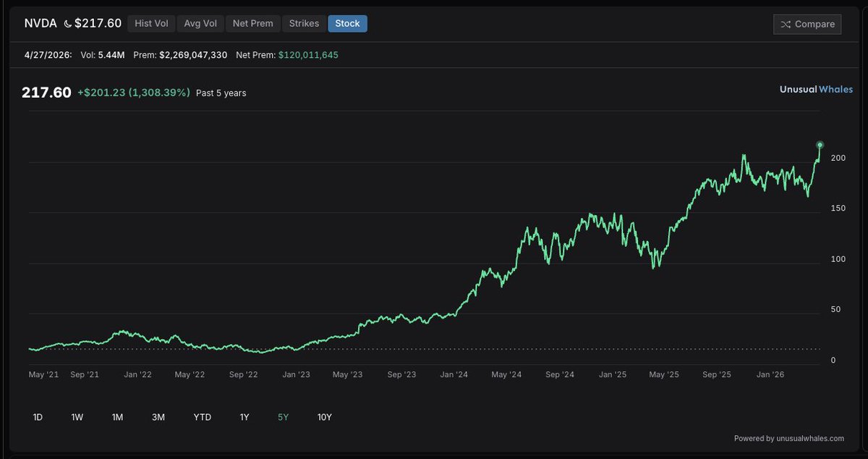Switch chart to 1Y view

(x=244, y=417)
